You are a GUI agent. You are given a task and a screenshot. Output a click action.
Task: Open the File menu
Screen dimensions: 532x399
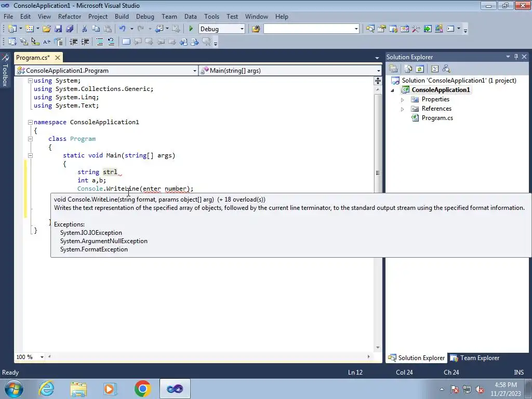point(8,16)
